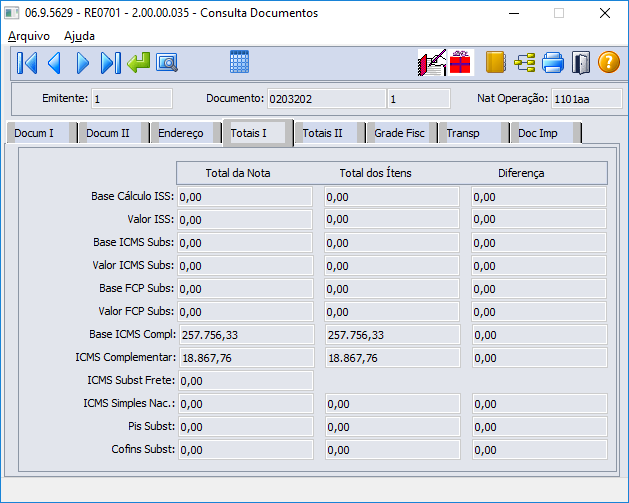The height and width of the screenshot is (503, 629).
Task: Click the ICMS Complementar label
Action: click(126, 357)
